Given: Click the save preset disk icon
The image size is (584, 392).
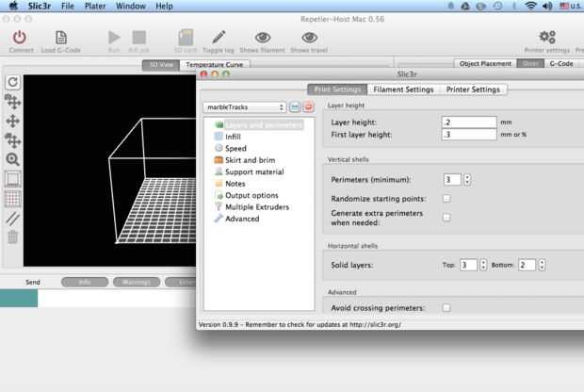Looking at the screenshot, I should click(295, 106).
